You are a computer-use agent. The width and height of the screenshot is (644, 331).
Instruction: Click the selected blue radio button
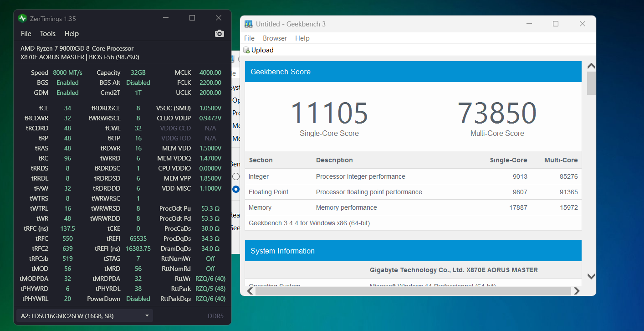point(235,189)
